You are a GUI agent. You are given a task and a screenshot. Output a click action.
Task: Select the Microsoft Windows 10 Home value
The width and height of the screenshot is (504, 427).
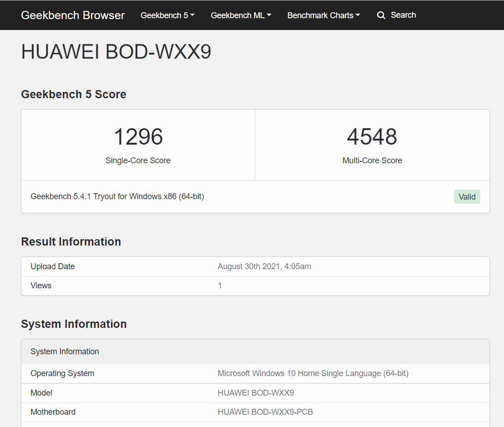click(313, 373)
